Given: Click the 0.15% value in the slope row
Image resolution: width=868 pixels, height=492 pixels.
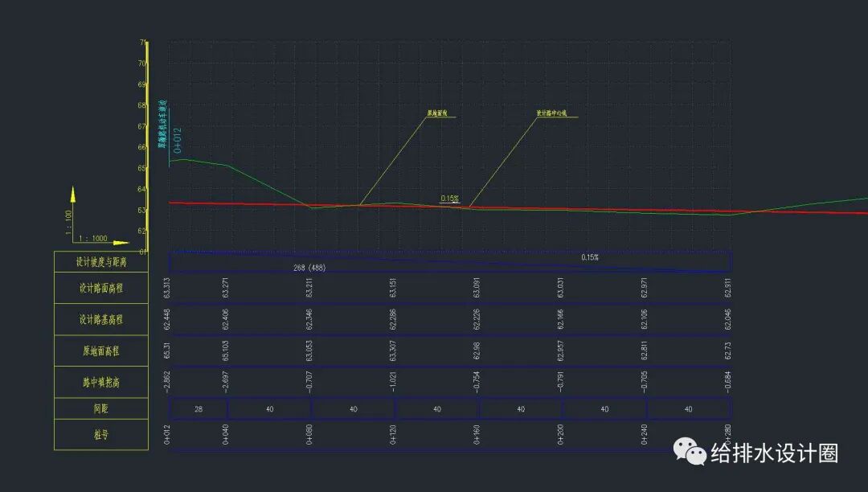Looking at the screenshot, I should (590, 257).
